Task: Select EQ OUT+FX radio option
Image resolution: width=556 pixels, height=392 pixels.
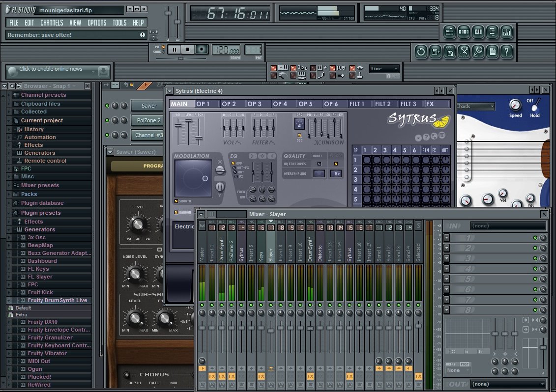Action: [x=234, y=168]
